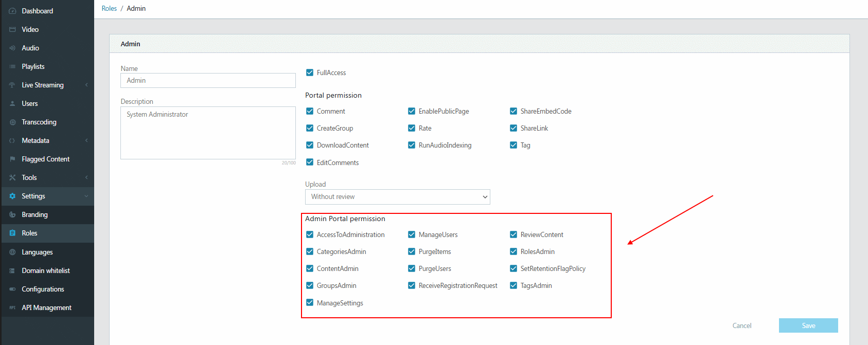868x345 pixels.
Task: Click the Tools wrench icon
Action: point(12,177)
